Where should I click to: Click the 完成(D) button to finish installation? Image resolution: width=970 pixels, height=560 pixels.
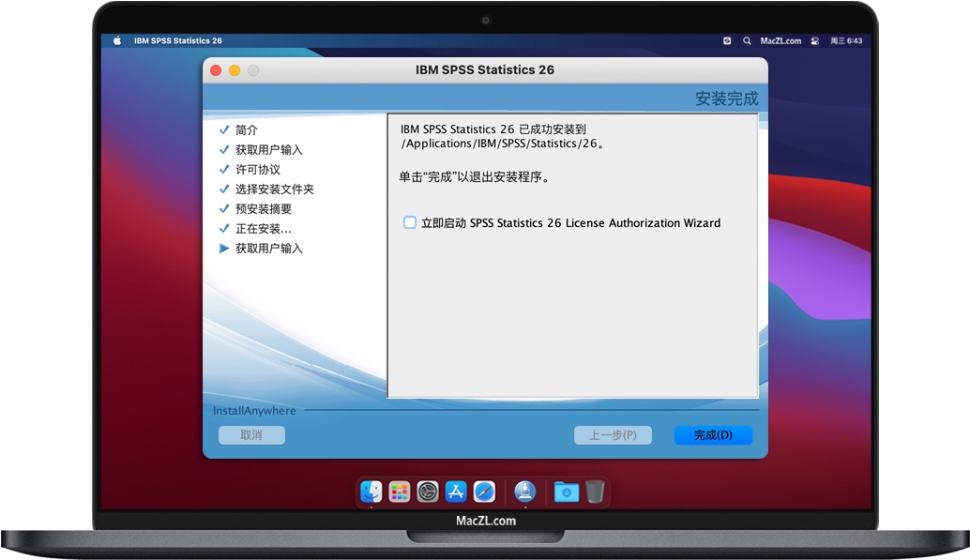point(712,434)
